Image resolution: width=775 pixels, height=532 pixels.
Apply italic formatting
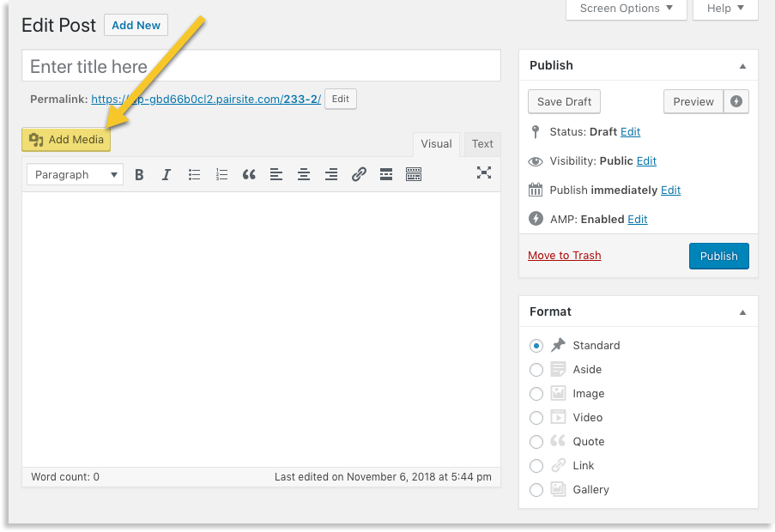point(167,174)
